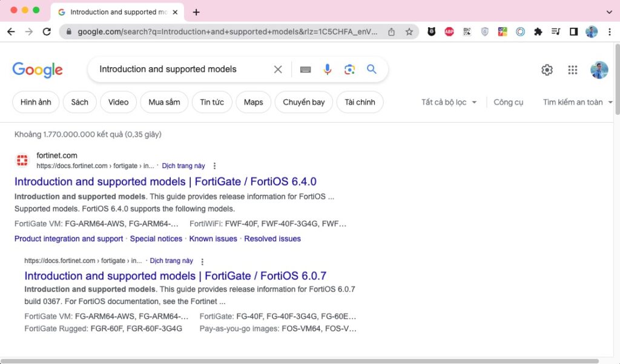The image size is (620, 364).
Task: Open the Chrome profile avatar in toolbar
Action: coord(592,31)
